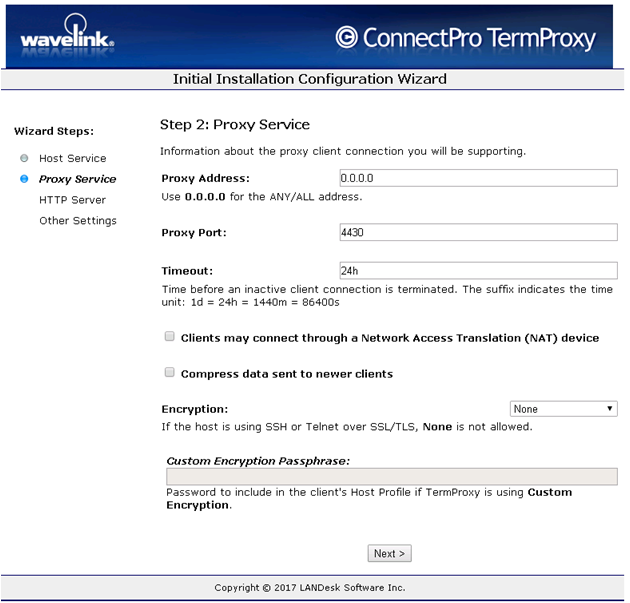The height and width of the screenshot is (603, 630).
Task: Click the 'Information about the proxy client connection' text
Action: click(x=343, y=151)
